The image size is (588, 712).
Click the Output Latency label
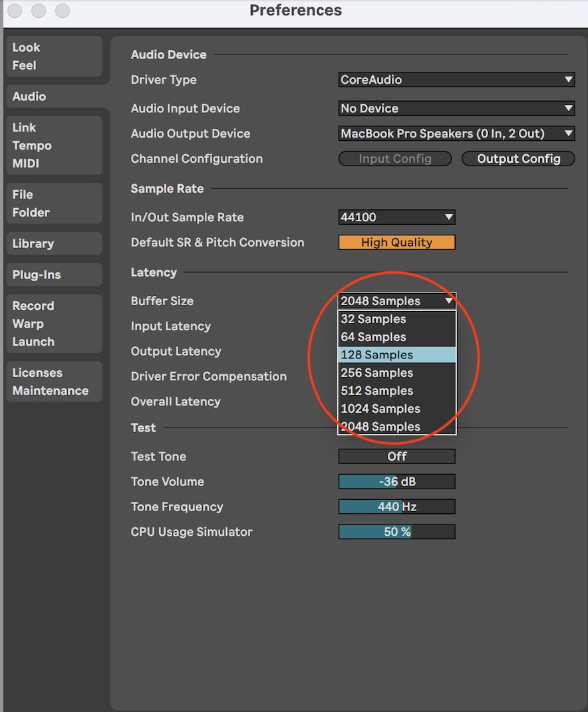point(176,351)
